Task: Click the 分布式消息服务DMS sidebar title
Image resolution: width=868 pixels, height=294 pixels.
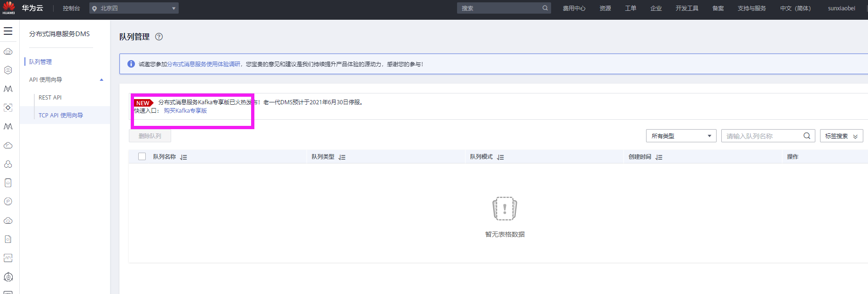Action: [59, 34]
